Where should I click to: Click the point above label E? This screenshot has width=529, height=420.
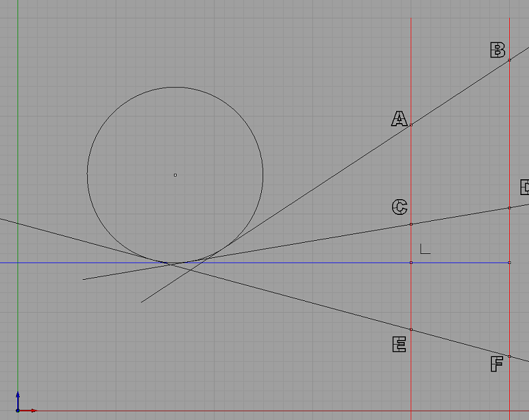coord(411,329)
